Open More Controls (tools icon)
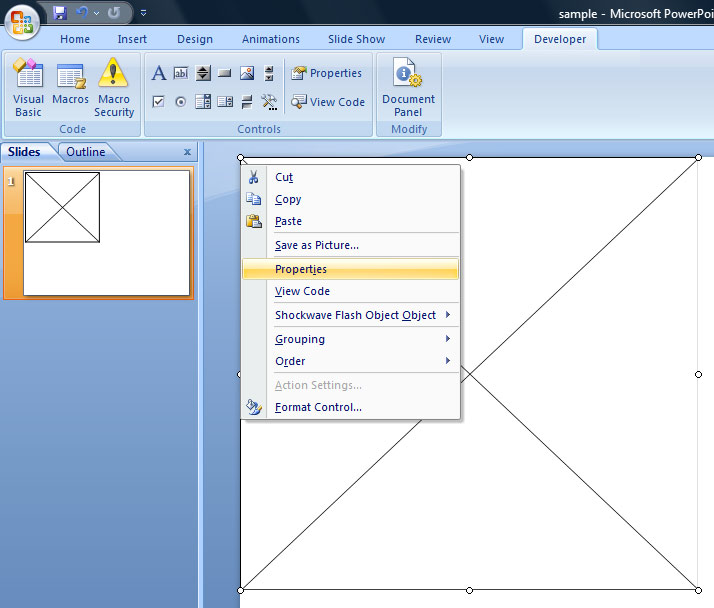The height and width of the screenshot is (608, 714). click(x=269, y=102)
